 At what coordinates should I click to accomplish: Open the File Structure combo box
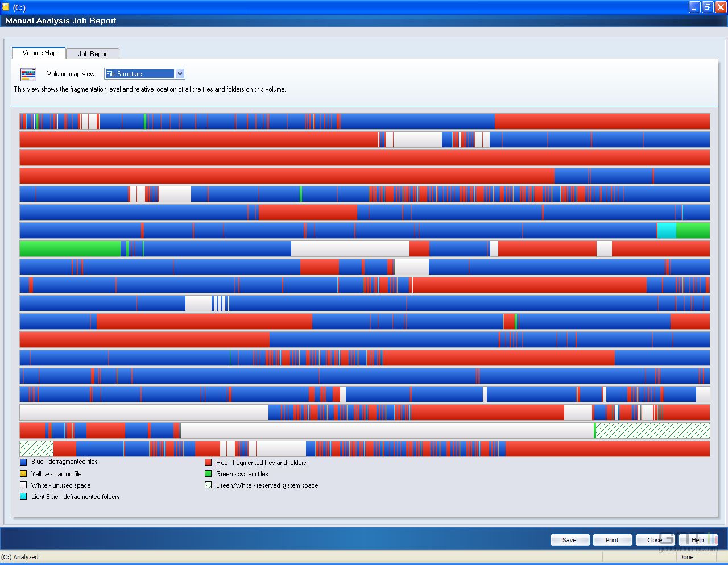pyautogui.click(x=139, y=74)
